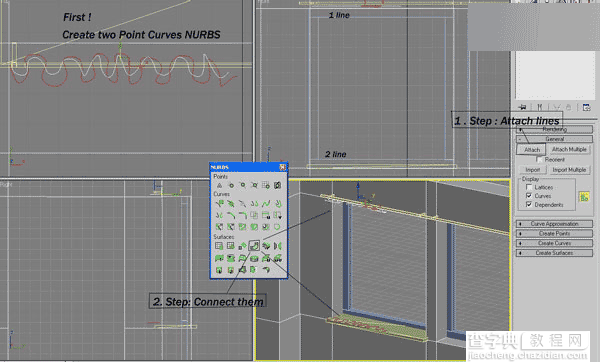The image size is (600, 362).
Task: Select Create Offset Curve tool
Action: [x=277, y=204]
